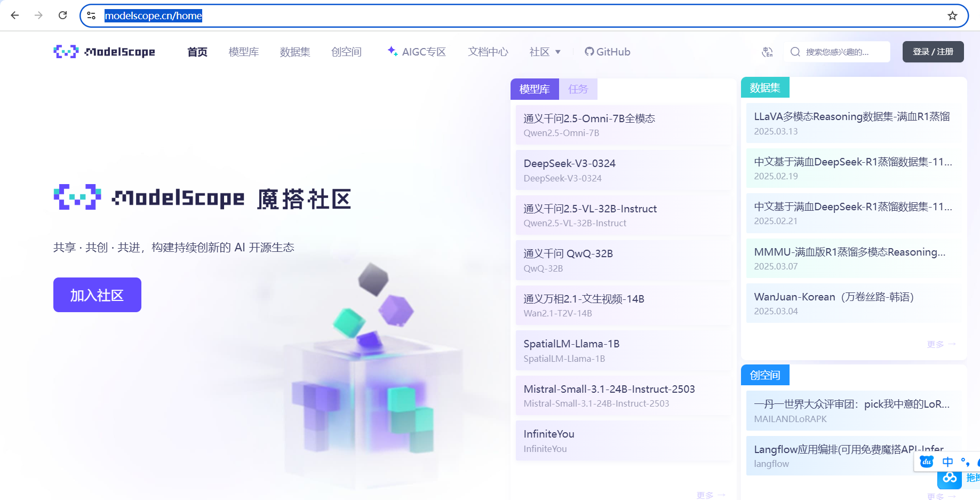Click 更多 link under 创空间 list
The height and width of the screenshot is (500, 980).
pyautogui.click(x=941, y=496)
